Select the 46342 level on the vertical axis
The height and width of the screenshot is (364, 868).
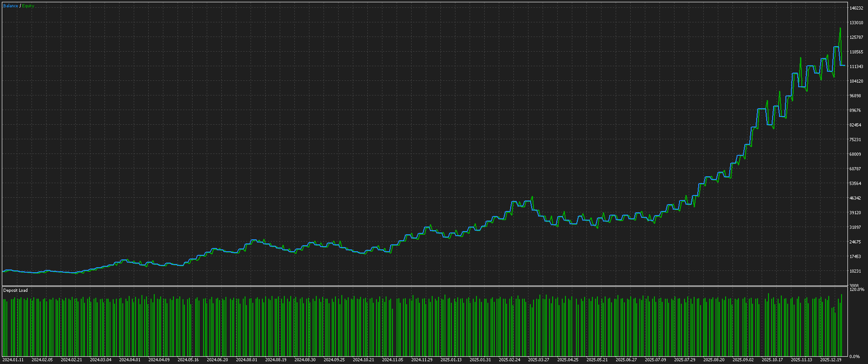tap(855, 198)
